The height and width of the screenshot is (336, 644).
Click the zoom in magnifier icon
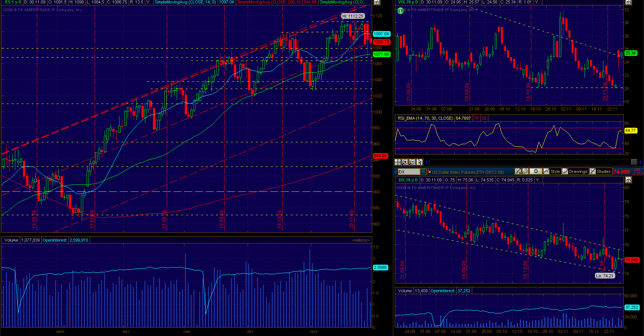pyautogui.click(x=405, y=162)
